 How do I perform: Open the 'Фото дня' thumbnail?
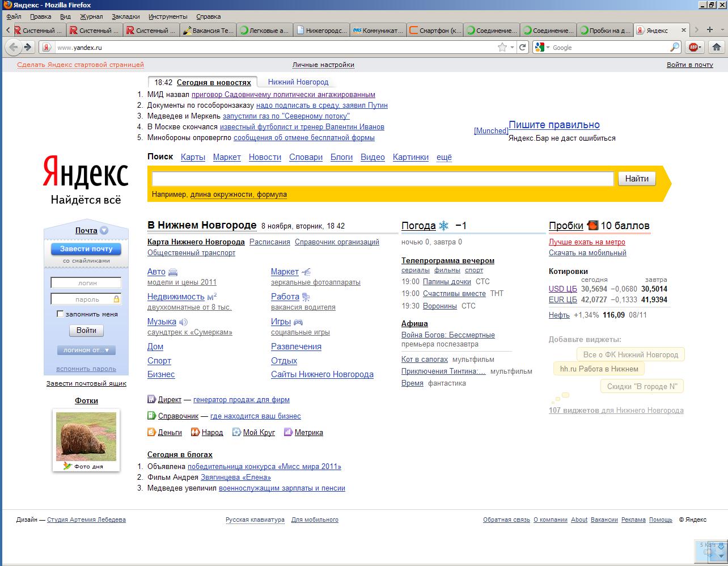pos(86,436)
